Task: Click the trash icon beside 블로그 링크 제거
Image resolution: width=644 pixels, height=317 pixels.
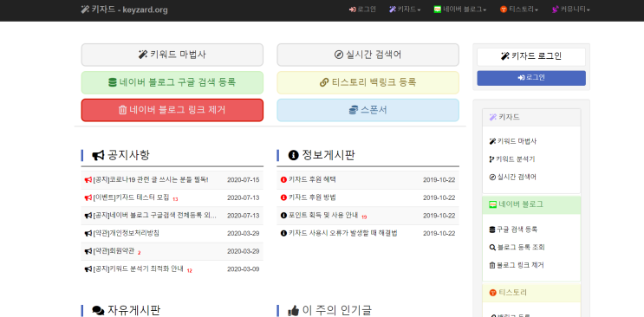Action: pos(492,265)
